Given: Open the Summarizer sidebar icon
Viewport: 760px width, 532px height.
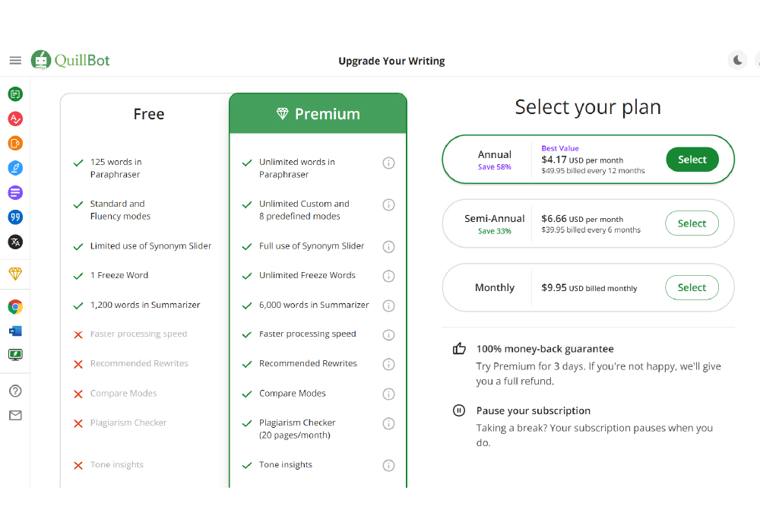Looking at the screenshot, I should pyautogui.click(x=15, y=192).
